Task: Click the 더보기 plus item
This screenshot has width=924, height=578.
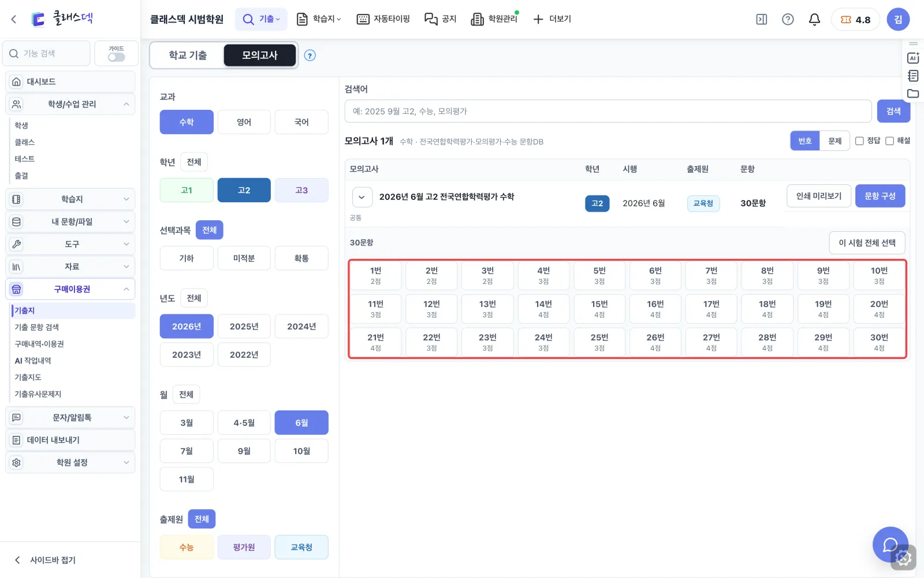Action: click(552, 19)
